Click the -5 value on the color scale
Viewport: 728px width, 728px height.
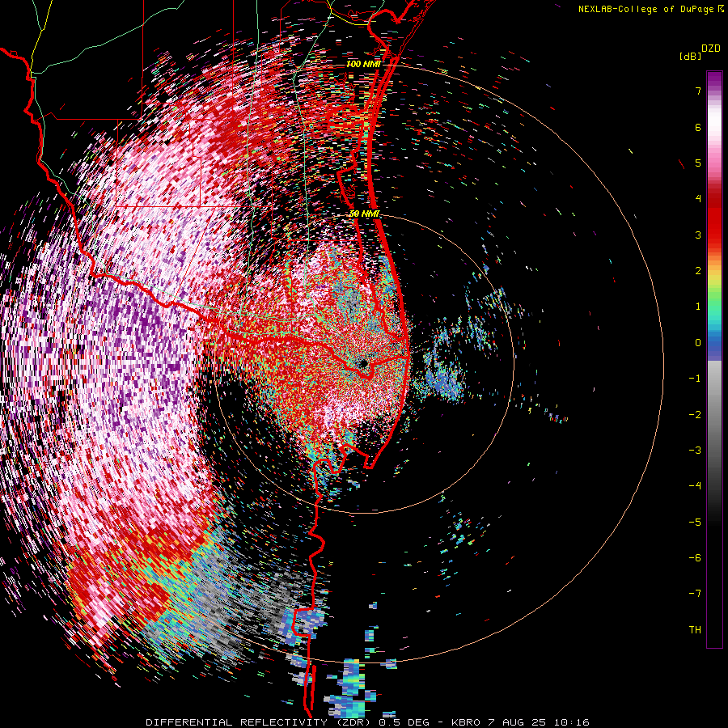click(x=695, y=523)
